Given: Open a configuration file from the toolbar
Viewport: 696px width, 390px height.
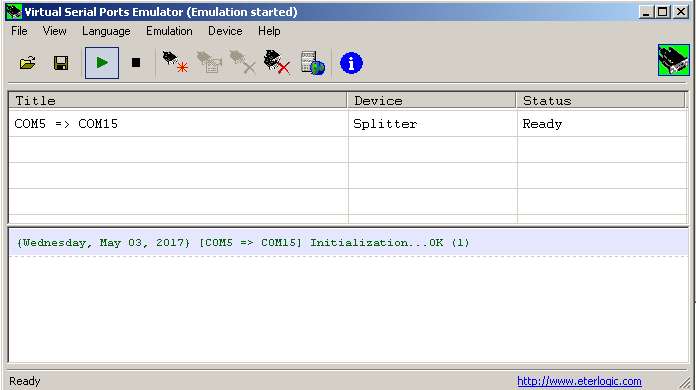Looking at the screenshot, I should tap(28, 63).
